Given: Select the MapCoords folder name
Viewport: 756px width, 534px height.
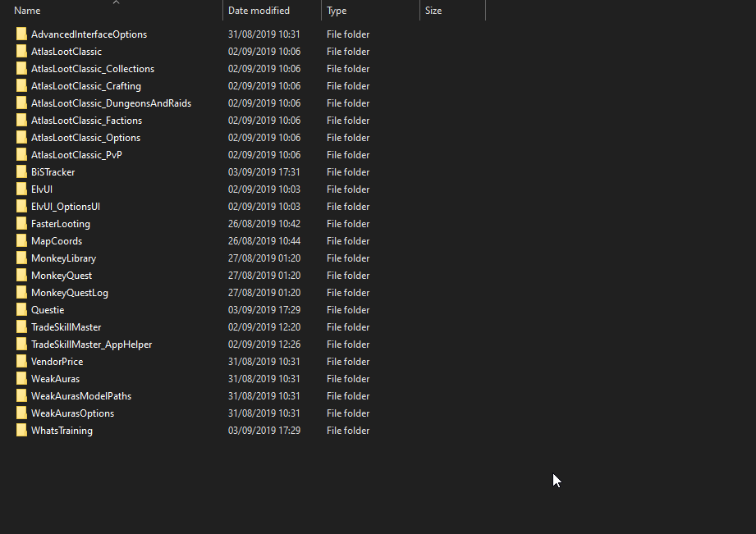Looking at the screenshot, I should [57, 241].
